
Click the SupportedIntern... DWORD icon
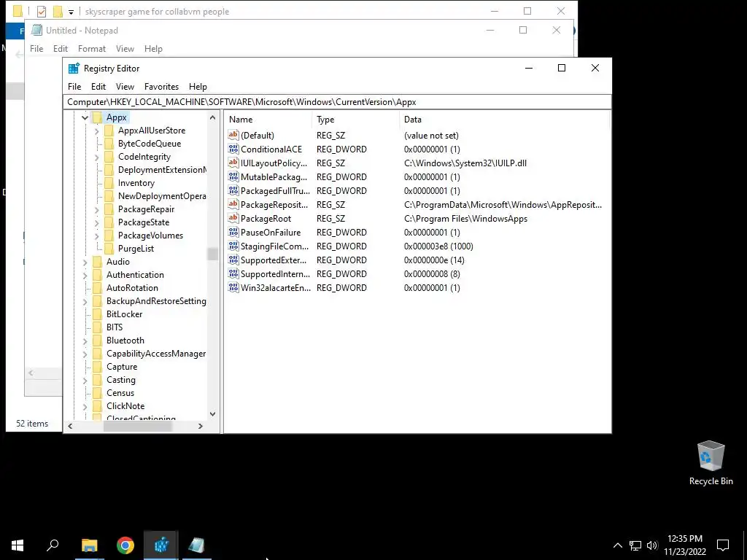point(233,273)
